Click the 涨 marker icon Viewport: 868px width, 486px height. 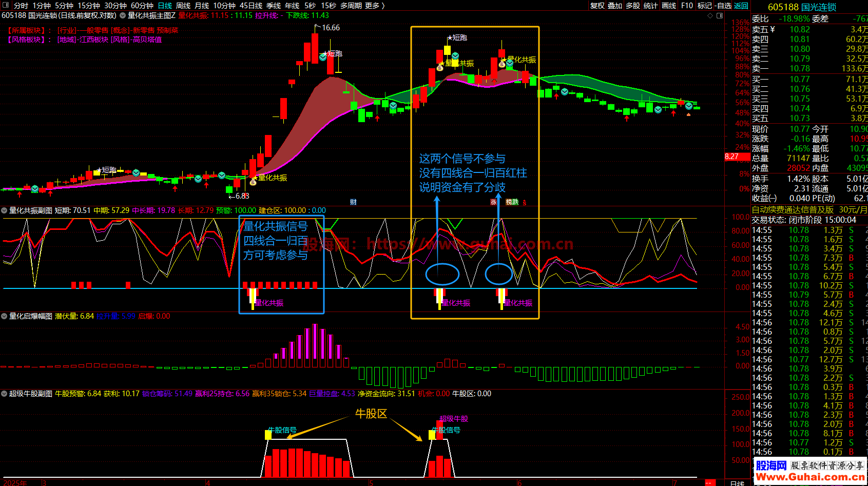click(493, 202)
